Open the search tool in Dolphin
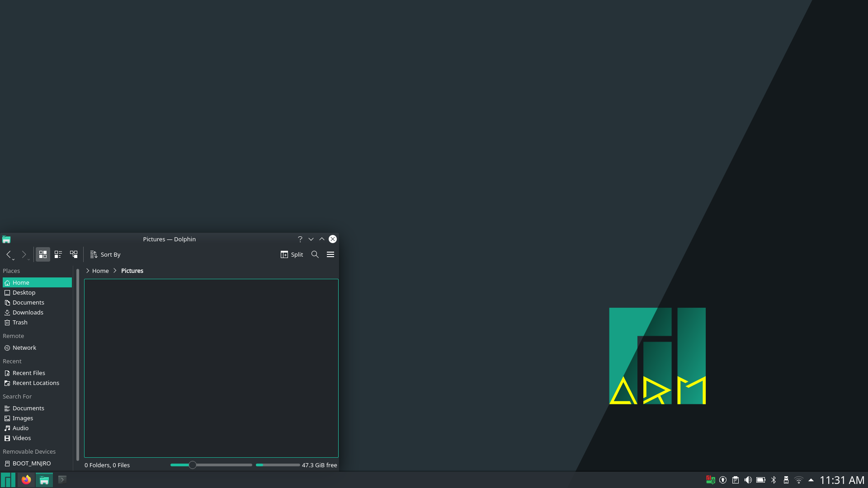 tap(315, 254)
